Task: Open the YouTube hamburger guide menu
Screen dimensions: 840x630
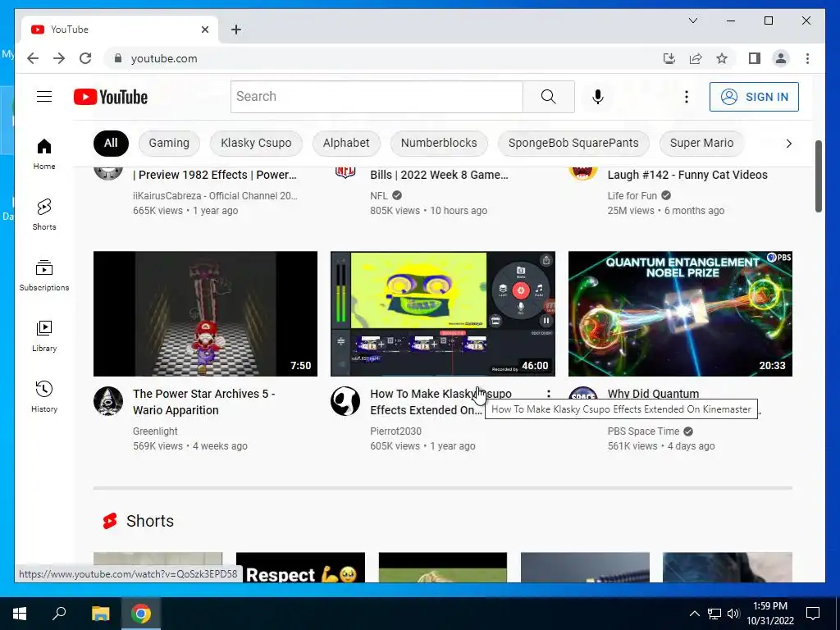Action: click(44, 97)
